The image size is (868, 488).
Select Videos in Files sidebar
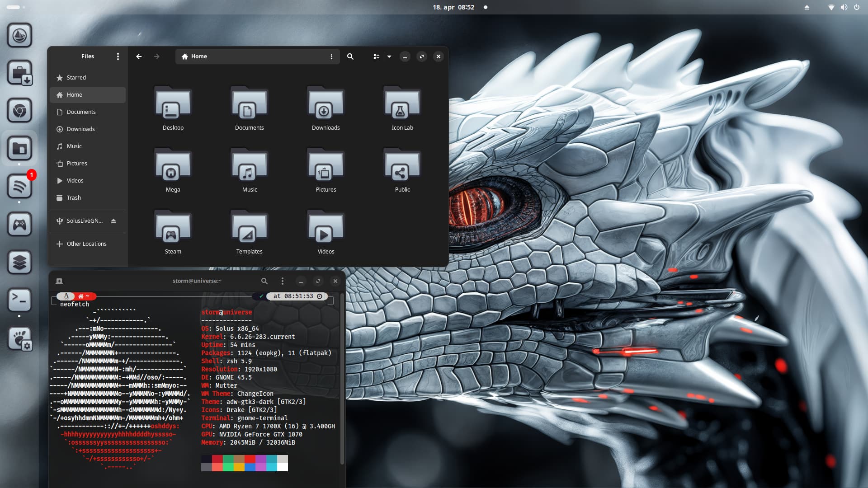pos(88,181)
